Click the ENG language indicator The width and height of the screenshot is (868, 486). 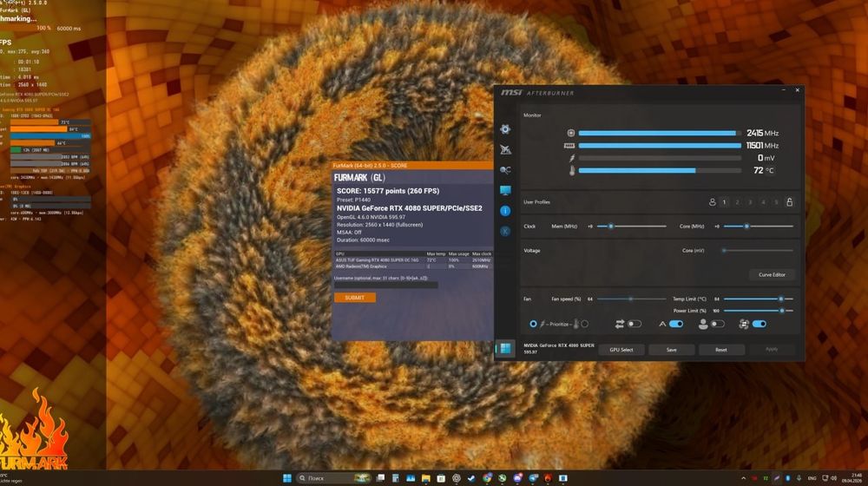(x=812, y=478)
